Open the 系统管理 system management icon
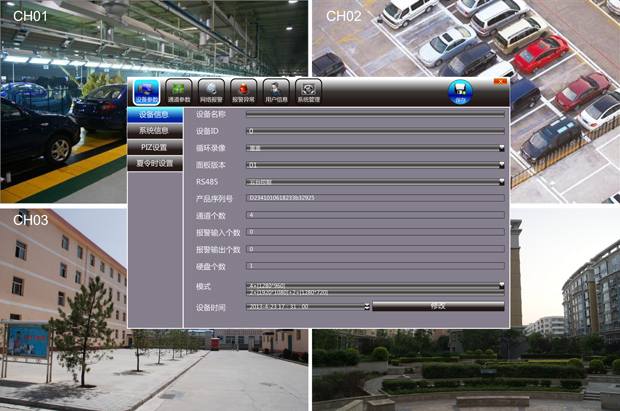 tap(308, 92)
